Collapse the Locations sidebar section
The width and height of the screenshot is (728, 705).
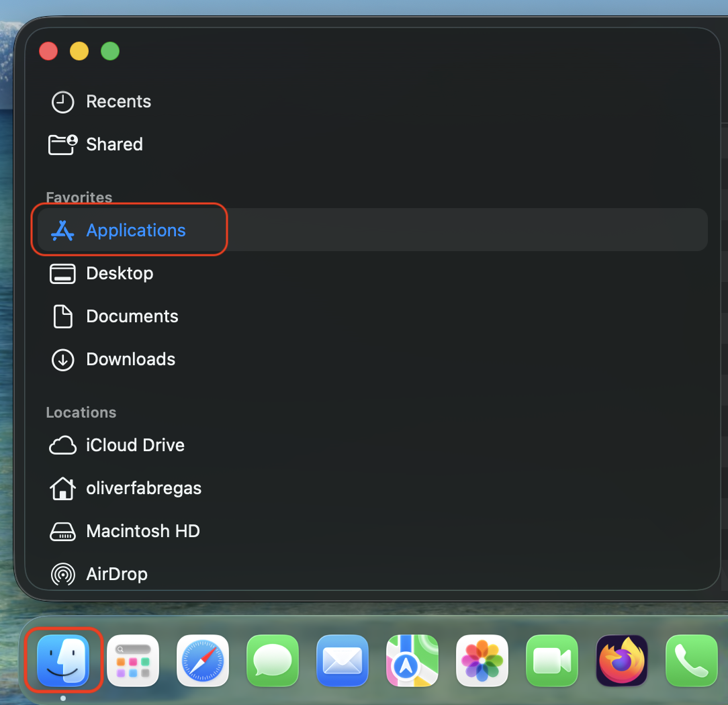pos(81,412)
